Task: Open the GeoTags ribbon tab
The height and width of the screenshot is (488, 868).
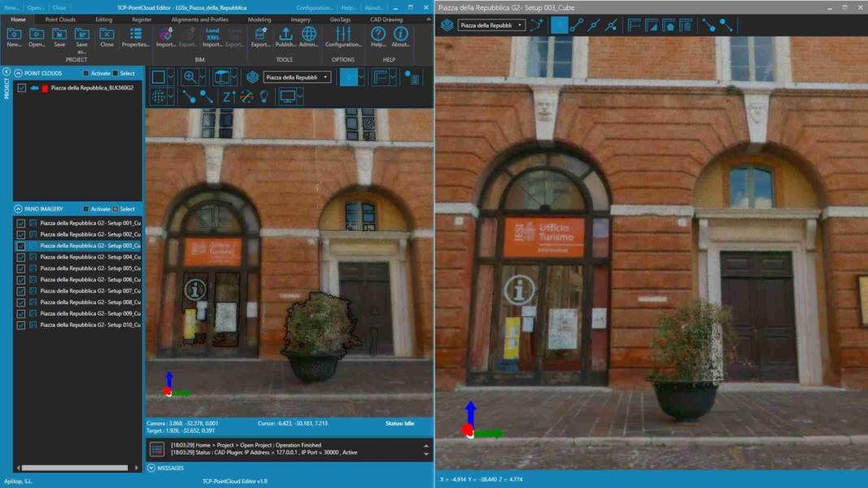Action: 342,19
